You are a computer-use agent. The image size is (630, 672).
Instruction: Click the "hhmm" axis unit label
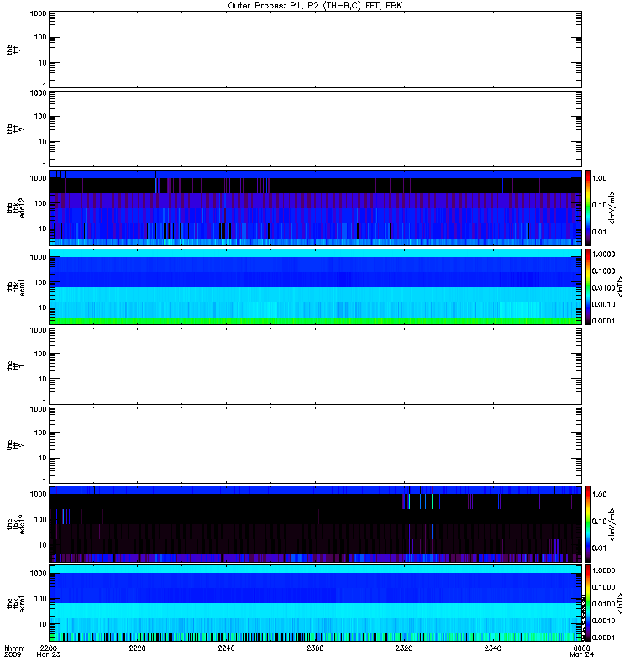coord(14,648)
